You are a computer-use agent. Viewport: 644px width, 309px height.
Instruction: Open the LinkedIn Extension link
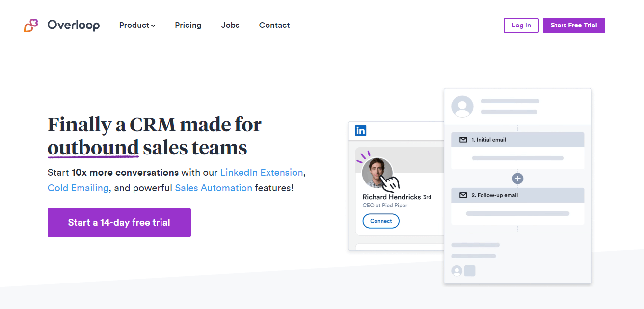(262, 172)
